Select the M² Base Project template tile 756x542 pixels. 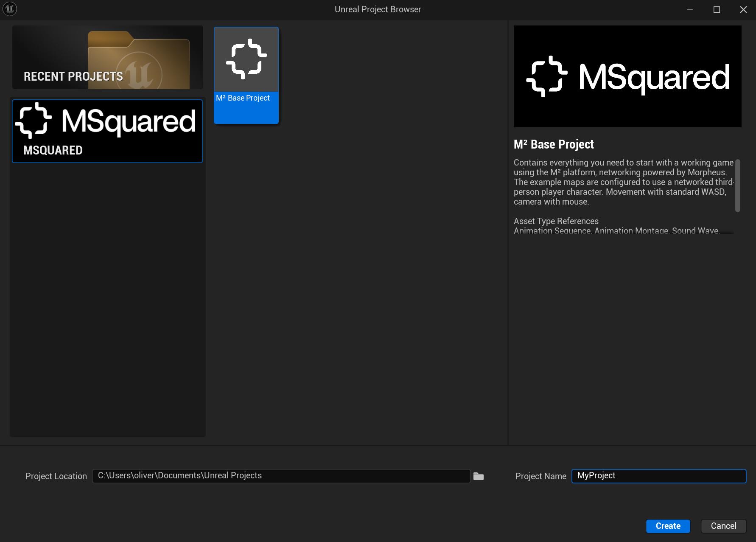[x=246, y=76]
